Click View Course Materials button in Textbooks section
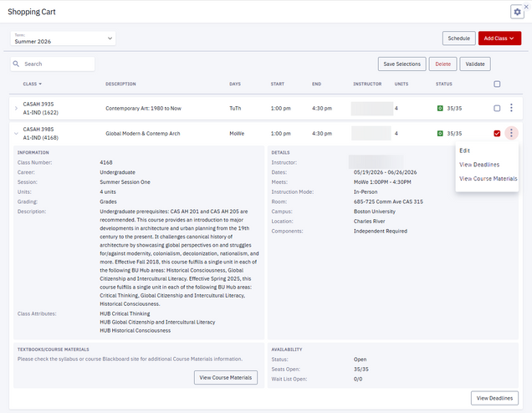This screenshot has width=532, height=413. pos(226,377)
